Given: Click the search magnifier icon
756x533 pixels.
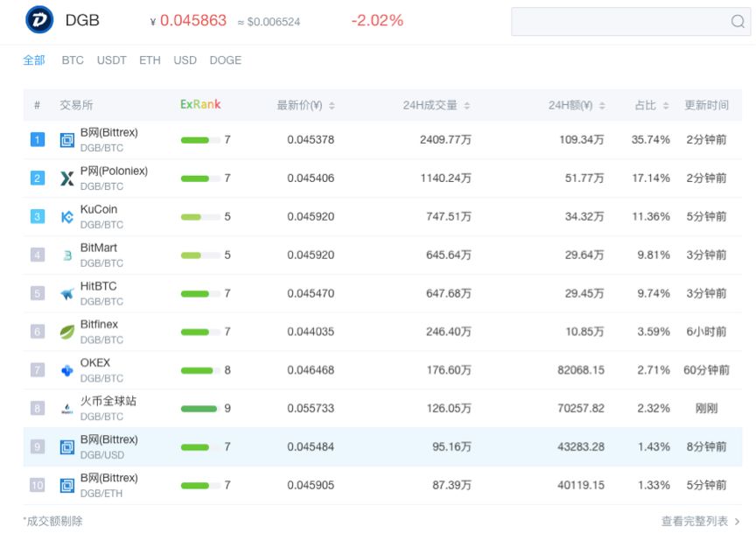Looking at the screenshot, I should pyautogui.click(x=738, y=21).
